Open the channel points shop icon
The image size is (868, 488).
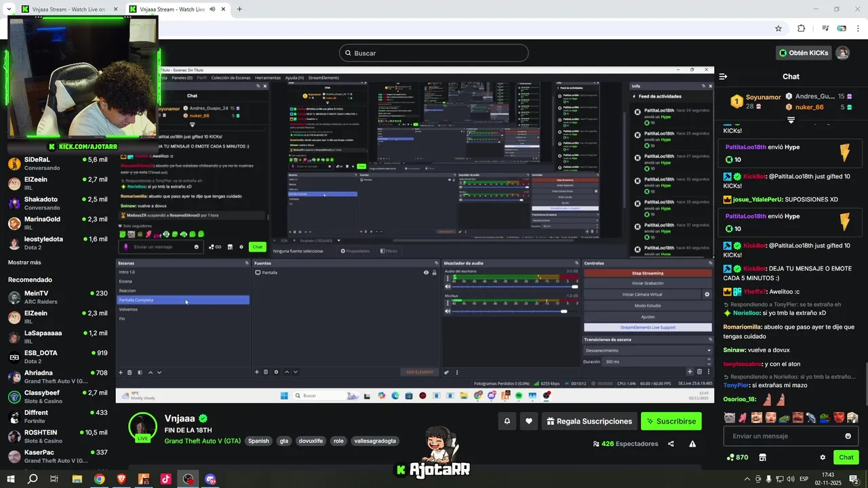[x=762, y=457]
